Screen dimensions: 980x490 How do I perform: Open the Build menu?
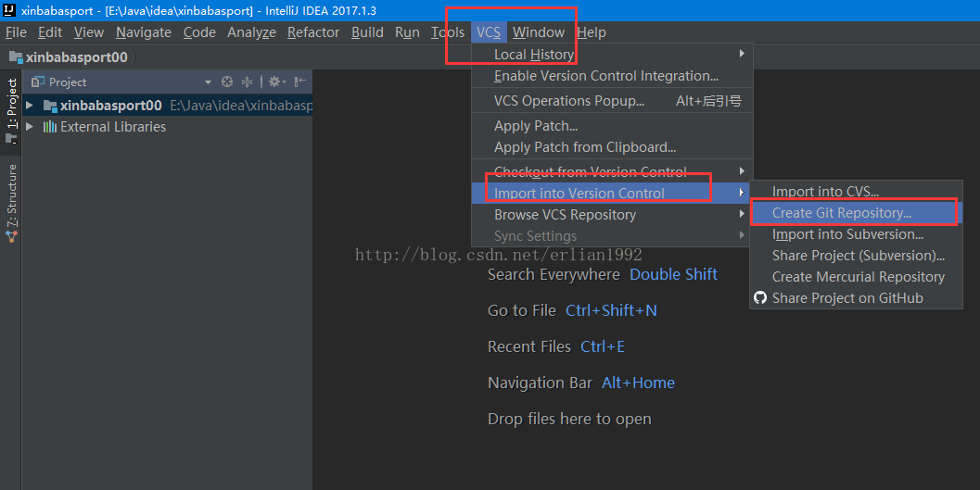(x=367, y=32)
